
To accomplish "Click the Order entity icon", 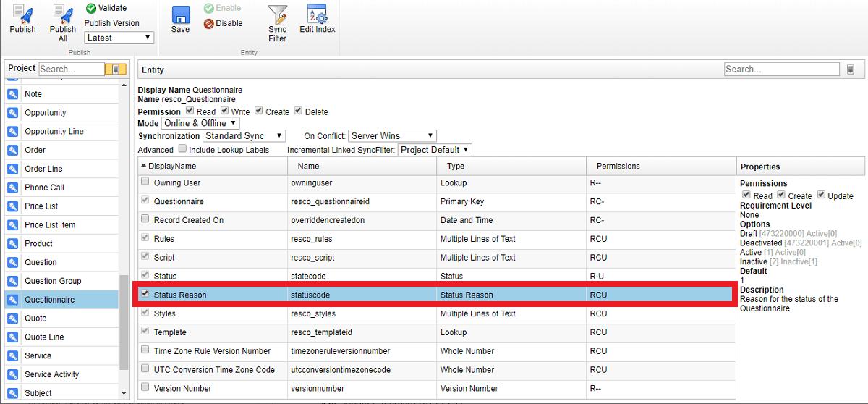I will pos(13,150).
